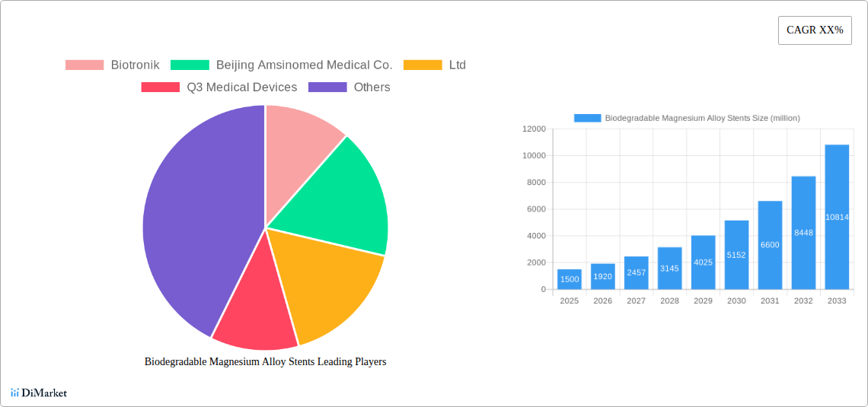Click the 2025 bar showing 1500
Viewport: 868px width, 407px height.
pyautogui.click(x=569, y=279)
